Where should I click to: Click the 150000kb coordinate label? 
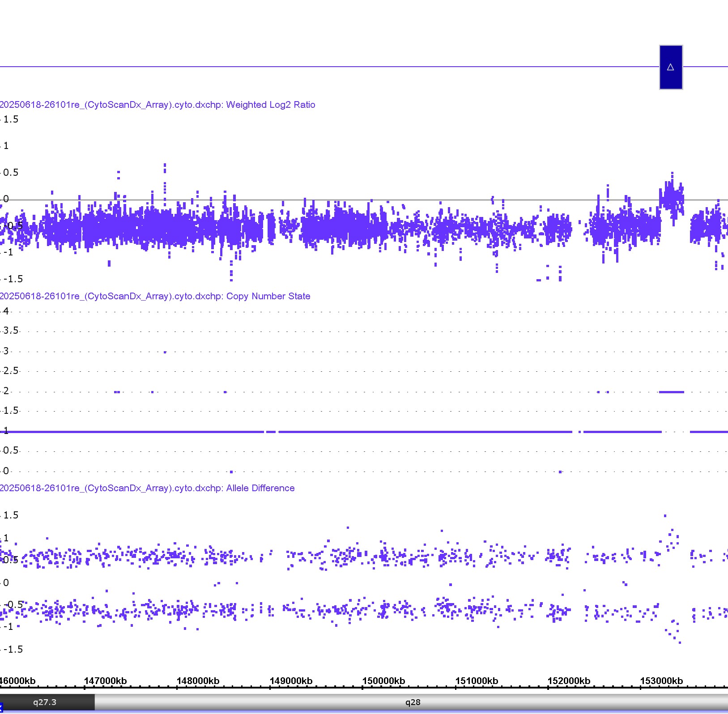click(384, 681)
